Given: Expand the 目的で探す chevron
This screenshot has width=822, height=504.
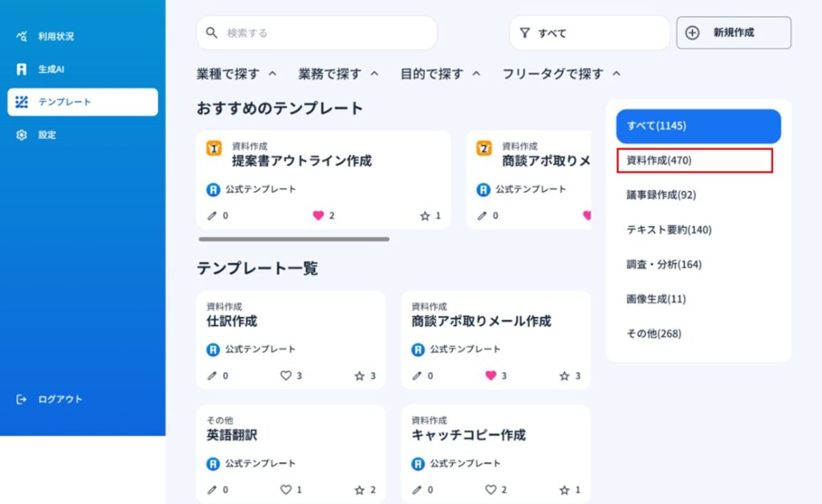Looking at the screenshot, I should click(x=476, y=74).
